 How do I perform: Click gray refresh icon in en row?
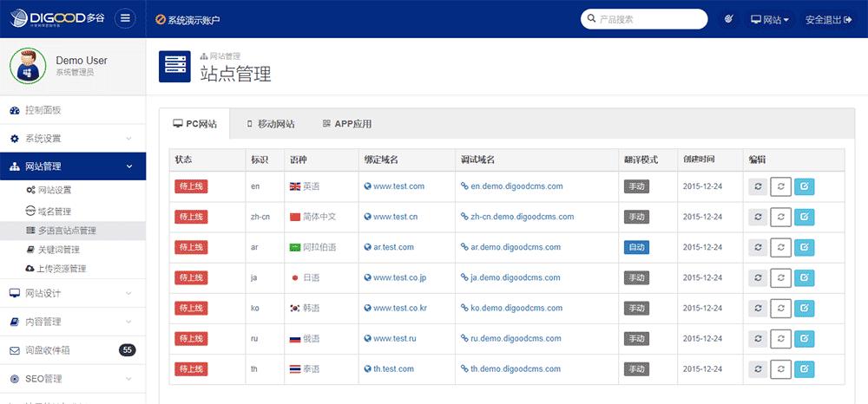[758, 186]
